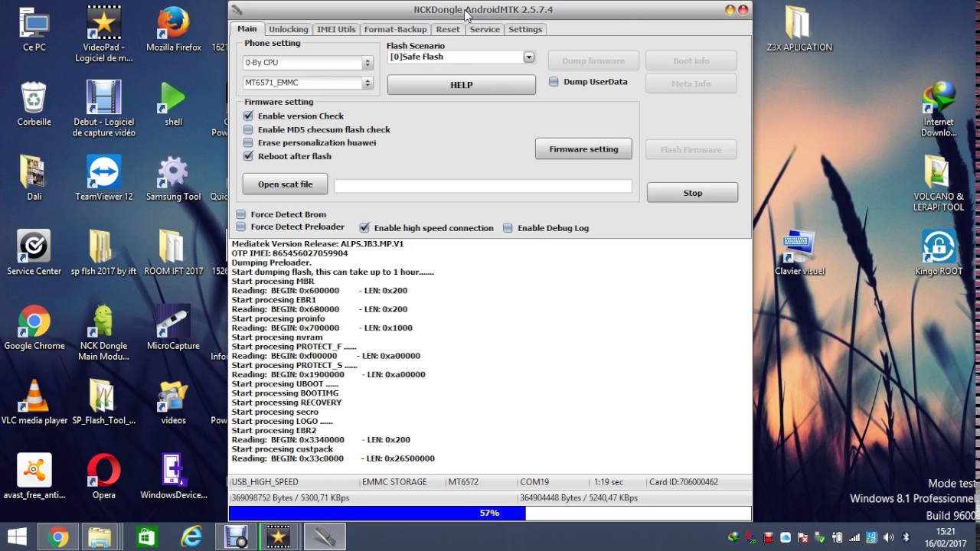980x551 pixels.
Task: Open File Explorer from taskbar
Action: pos(100,537)
